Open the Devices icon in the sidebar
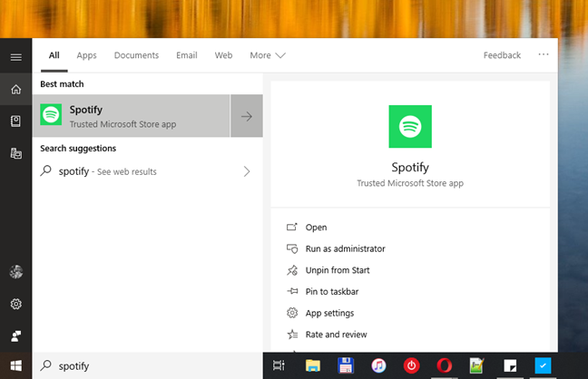 click(15, 153)
